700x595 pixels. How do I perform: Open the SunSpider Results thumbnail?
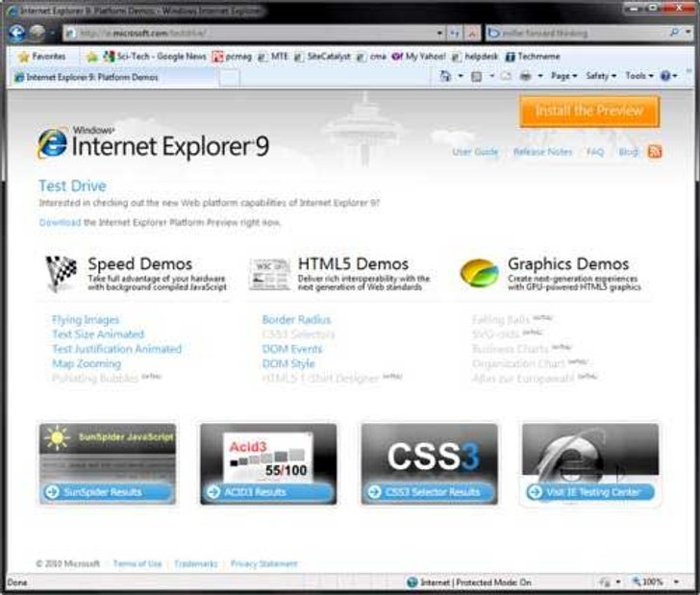pyautogui.click(x=108, y=464)
